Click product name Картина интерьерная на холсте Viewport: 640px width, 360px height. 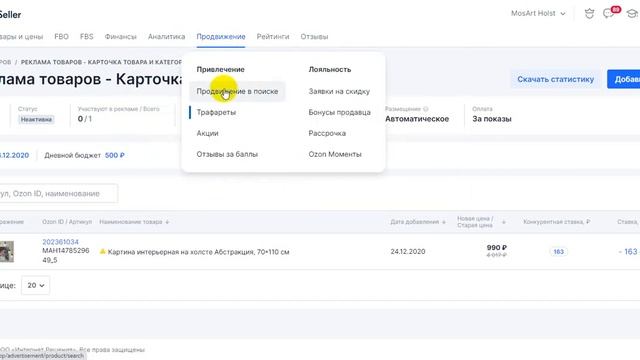point(198,252)
